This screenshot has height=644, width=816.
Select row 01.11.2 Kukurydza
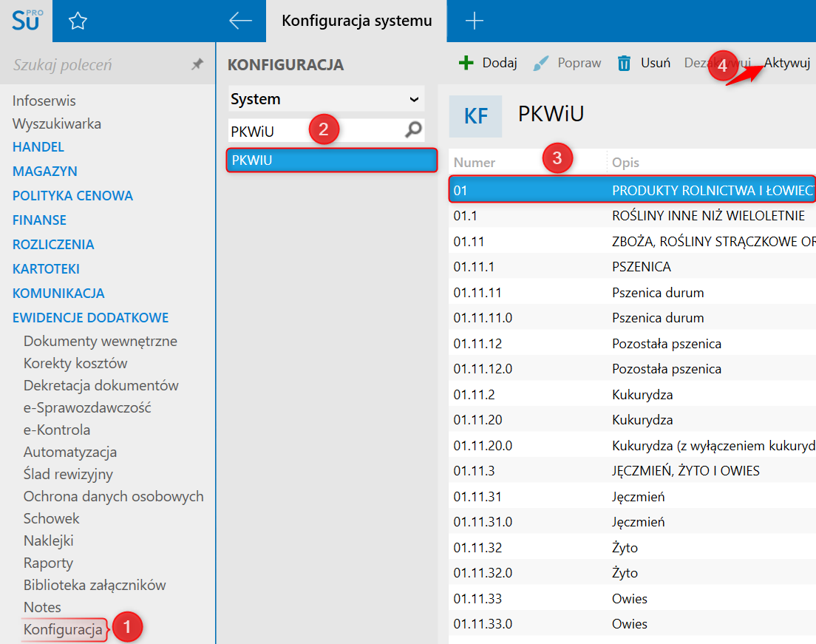[632, 394]
